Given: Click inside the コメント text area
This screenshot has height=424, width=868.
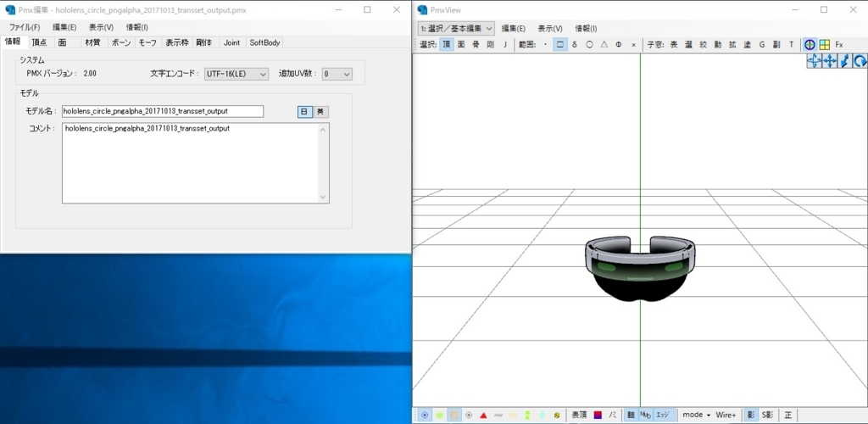Looking at the screenshot, I should click(196, 163).
